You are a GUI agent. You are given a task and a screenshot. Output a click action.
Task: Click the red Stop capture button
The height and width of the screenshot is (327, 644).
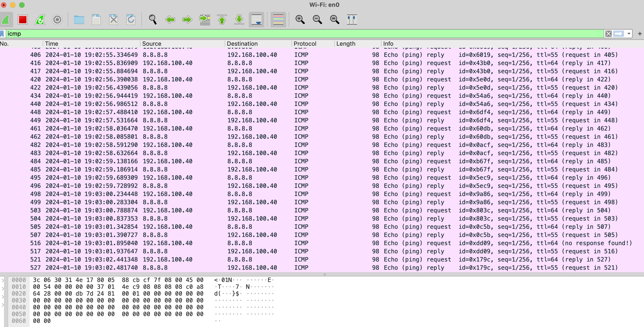click(23, 20)
